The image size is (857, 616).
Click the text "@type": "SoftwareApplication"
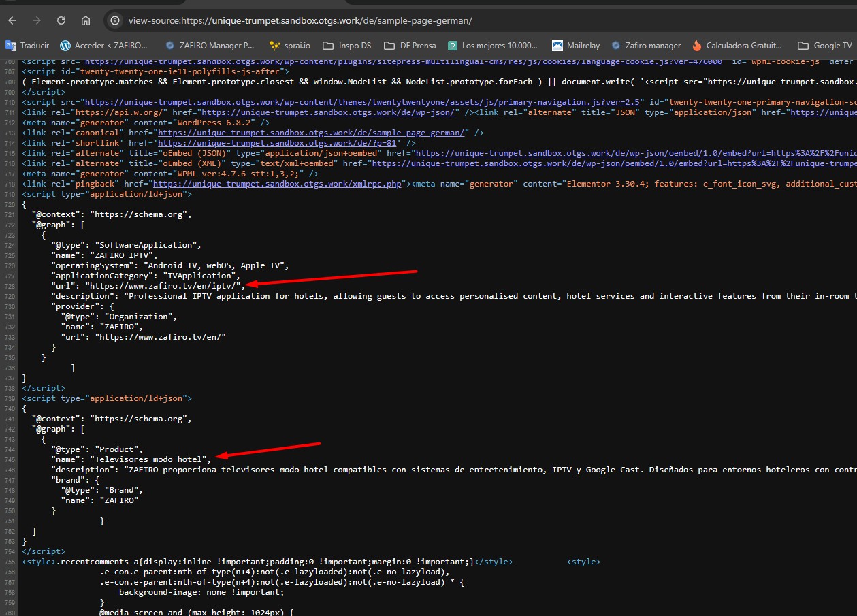pos(126,245)
